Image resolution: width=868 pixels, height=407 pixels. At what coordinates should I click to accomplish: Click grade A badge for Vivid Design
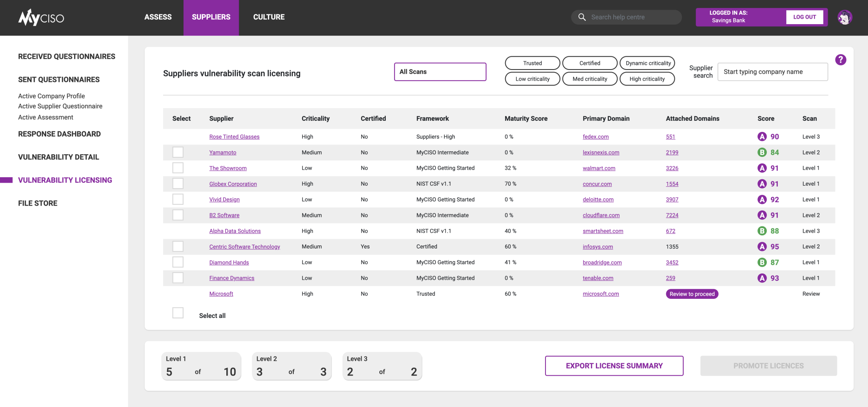(x=762, y=199)
